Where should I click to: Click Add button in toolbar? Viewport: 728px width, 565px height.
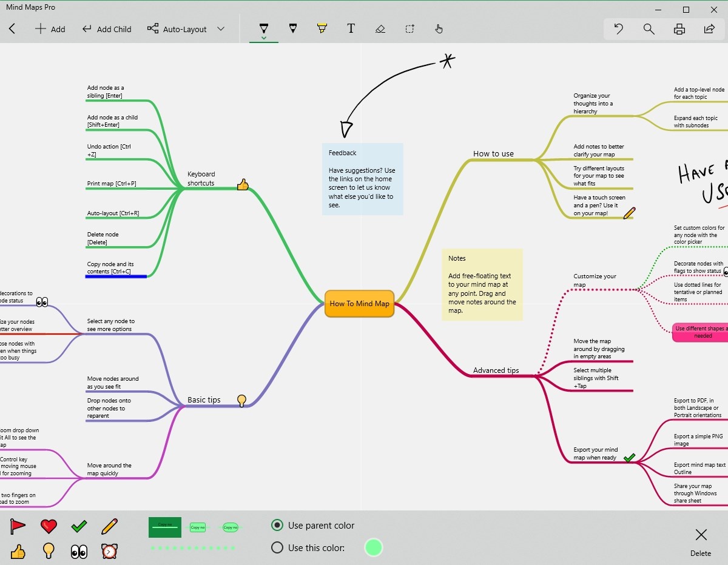click(50, 29)
